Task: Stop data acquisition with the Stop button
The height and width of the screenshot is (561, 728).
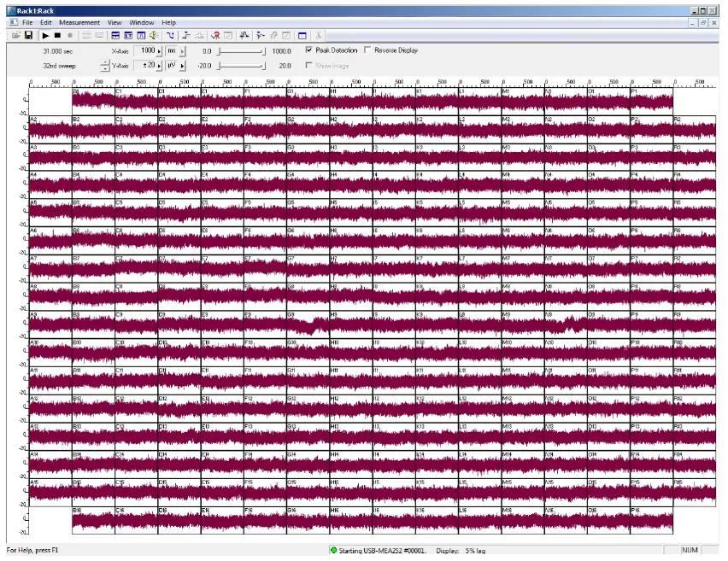Action: (x=57, y=35)
